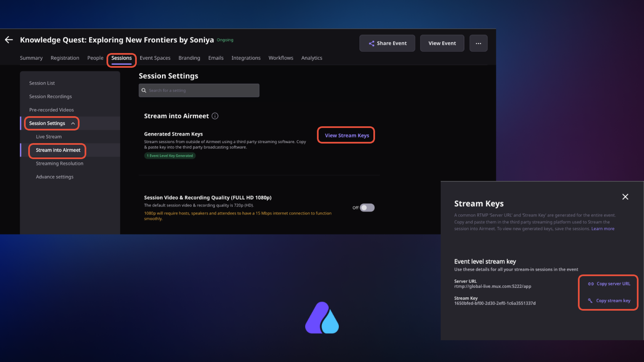Collapse the Session Settings section chevron

[x=73, y=123]
